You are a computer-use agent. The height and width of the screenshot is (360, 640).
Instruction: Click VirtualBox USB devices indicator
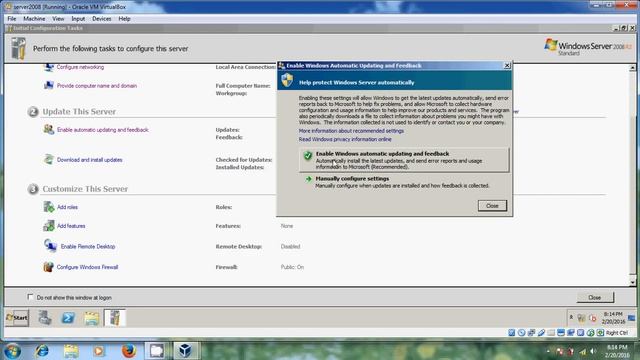click(541, 333)
